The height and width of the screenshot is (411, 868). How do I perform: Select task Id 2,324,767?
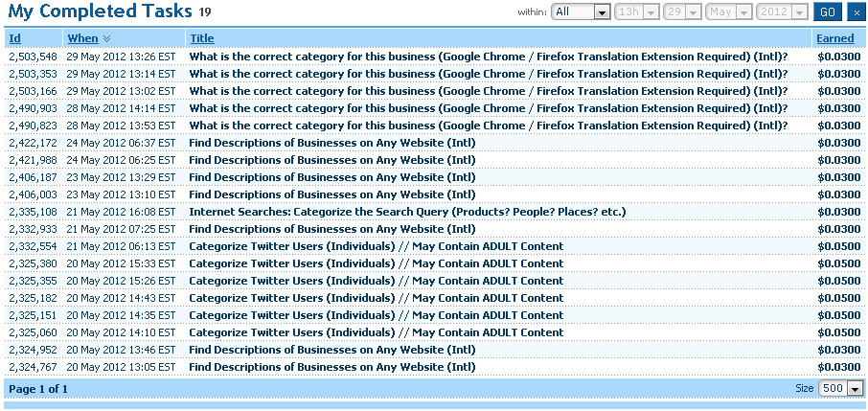[33, 367]
